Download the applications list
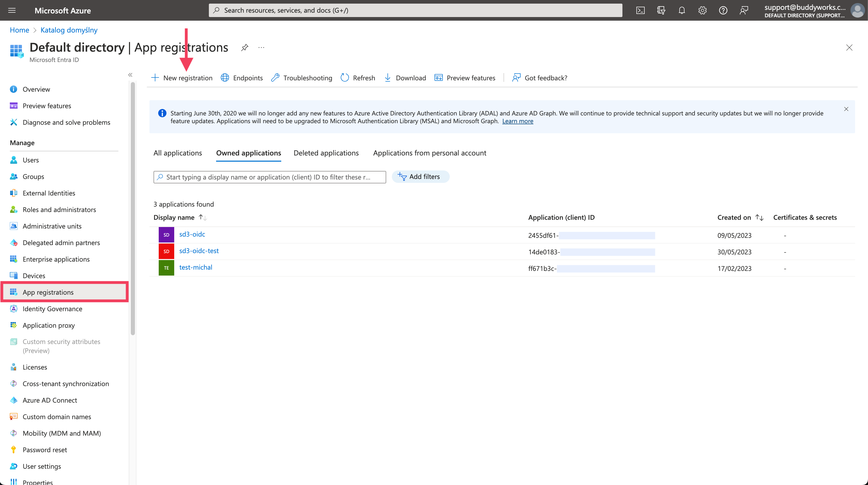 pos(405,78)
